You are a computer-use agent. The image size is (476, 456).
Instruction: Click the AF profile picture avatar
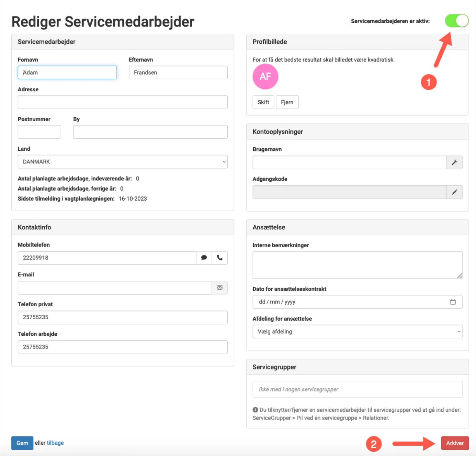[265, 76]
